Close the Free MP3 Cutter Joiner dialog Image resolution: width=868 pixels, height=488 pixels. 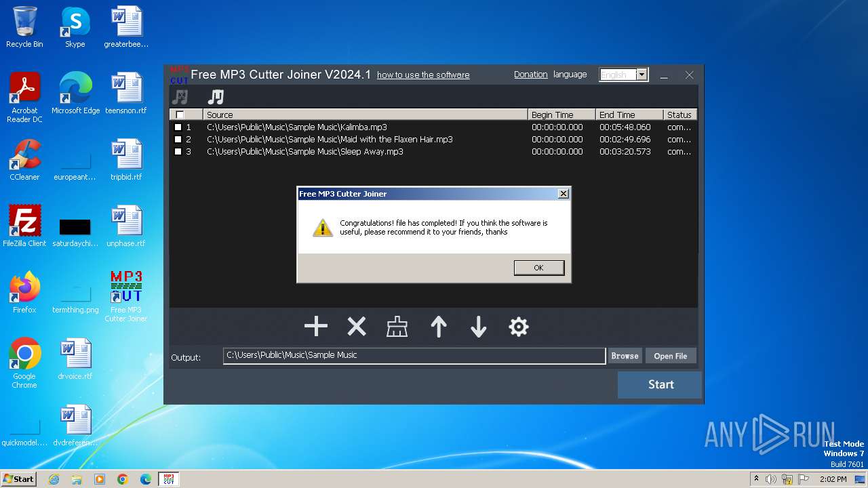[563, 194]
